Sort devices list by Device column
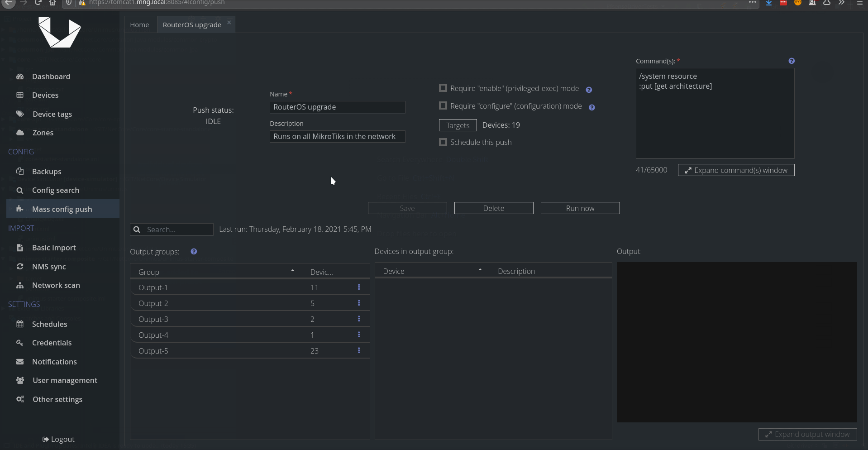Viewport: 868px width, 450px height. pos(432,271)
